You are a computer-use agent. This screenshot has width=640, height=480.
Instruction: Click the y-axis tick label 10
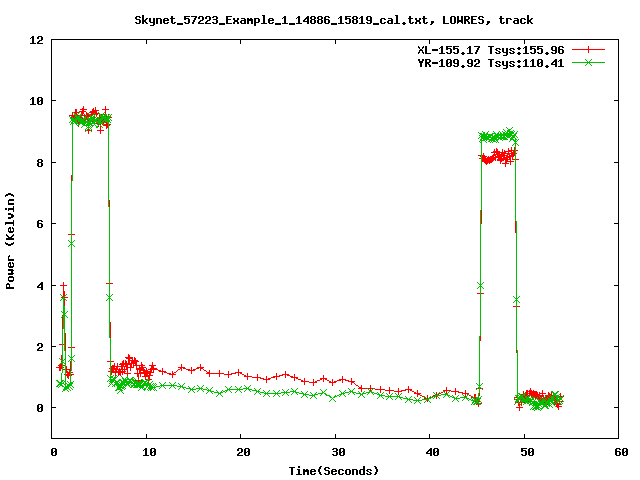point(36,101)
